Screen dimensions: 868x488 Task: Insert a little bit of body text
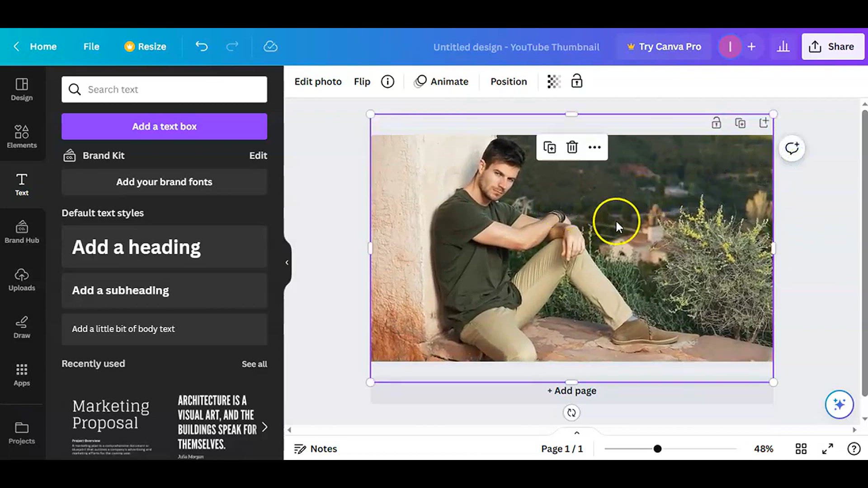[164, 329]
